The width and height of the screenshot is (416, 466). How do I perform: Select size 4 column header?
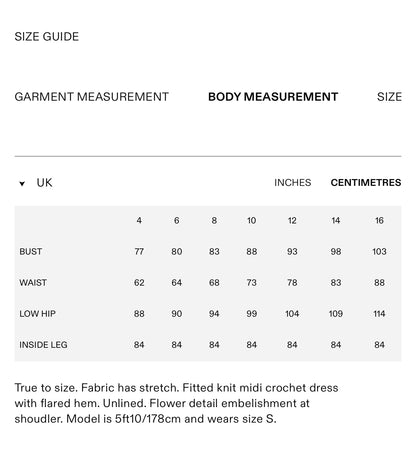click(139, 220)
